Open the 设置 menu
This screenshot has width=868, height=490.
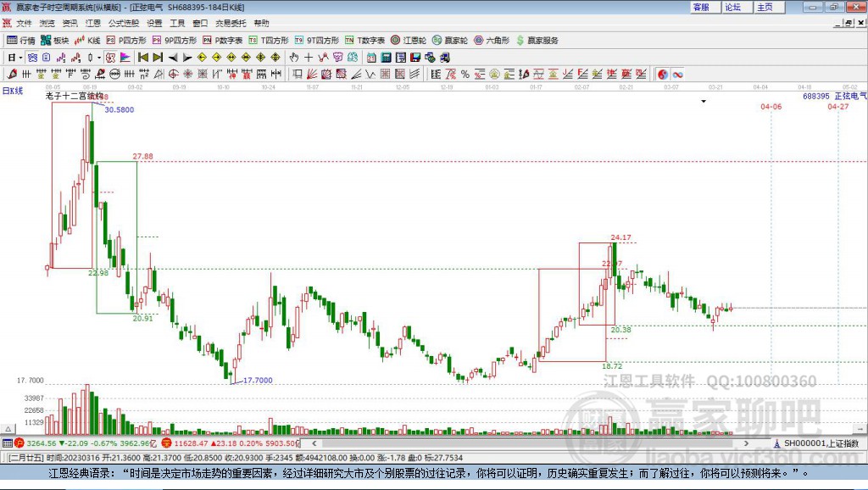(x=154, y=23)
